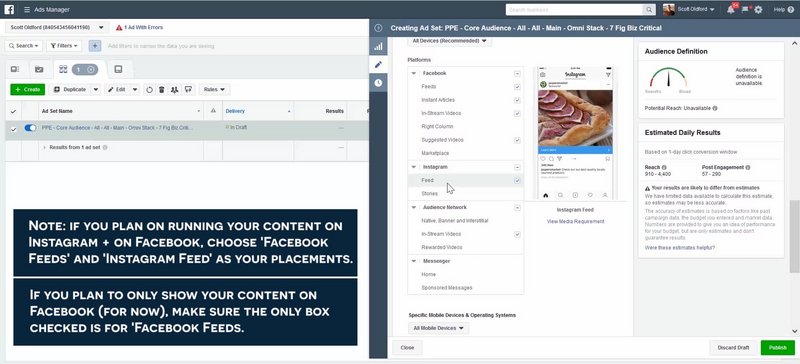Click the Facebook logo icon
Image resolution: width=800 pixels, height=364 pixels.
tap(9, 9)
